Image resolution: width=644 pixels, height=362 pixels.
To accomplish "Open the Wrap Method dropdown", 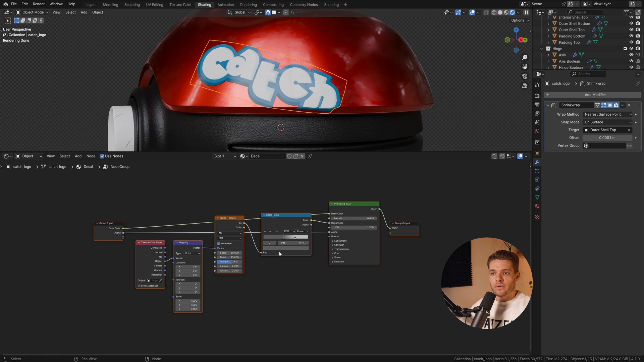I will tap(608, 114).
